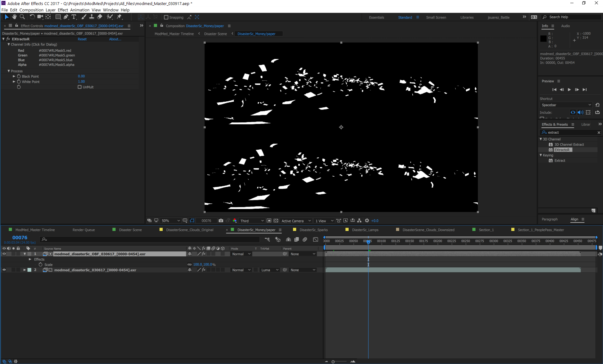603x364 pixels.
Task: Select the Puppet Pin tool
Action: tap(119, 17)
